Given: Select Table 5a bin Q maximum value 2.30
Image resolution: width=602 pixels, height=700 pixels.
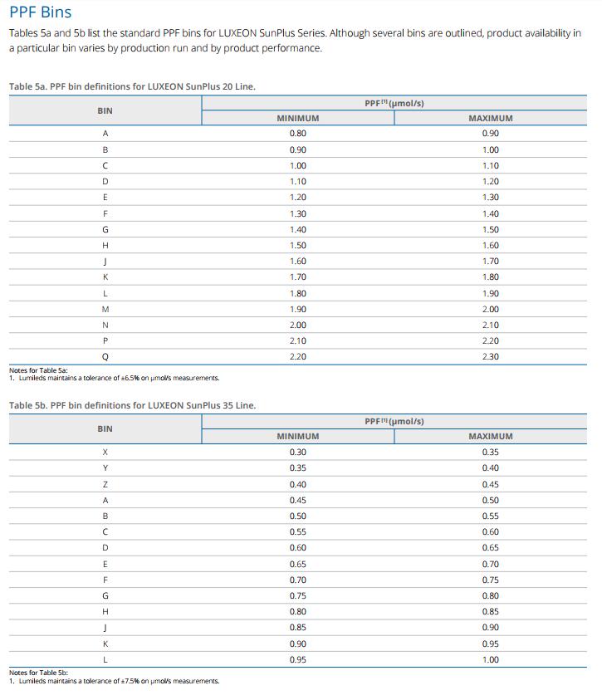Looking at the screenshot, I should click(x=491, y=357).
